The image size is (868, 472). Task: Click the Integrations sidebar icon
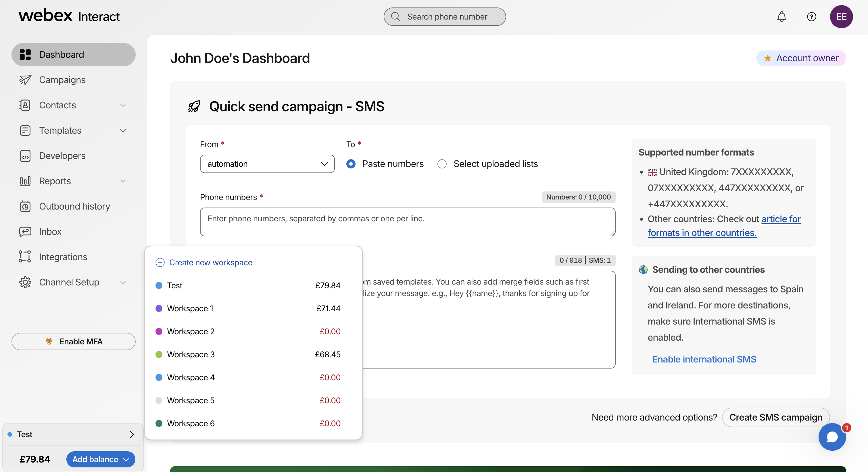25,257
